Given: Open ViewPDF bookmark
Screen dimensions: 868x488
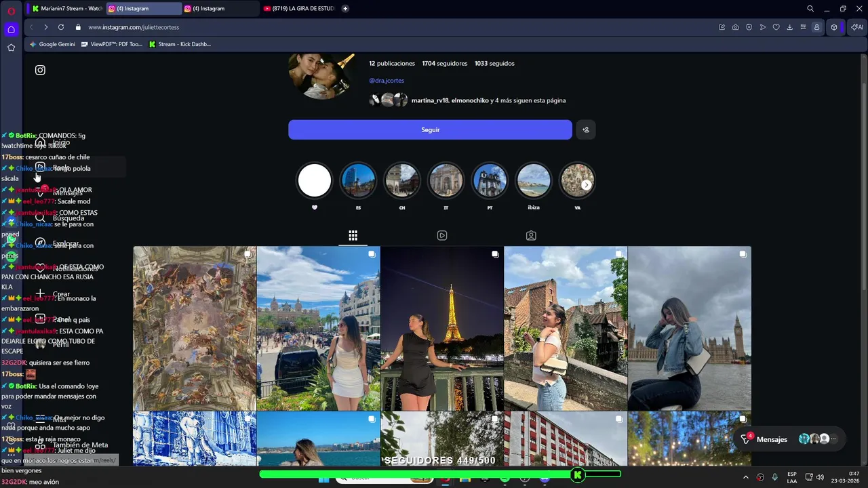Looking at the screenshot, I should click(112, 44).
